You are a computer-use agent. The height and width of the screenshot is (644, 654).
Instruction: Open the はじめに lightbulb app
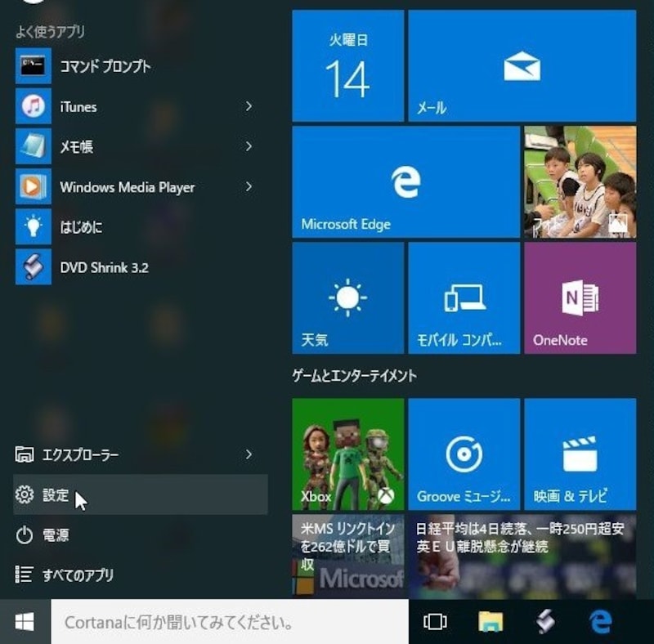point(34,226)
